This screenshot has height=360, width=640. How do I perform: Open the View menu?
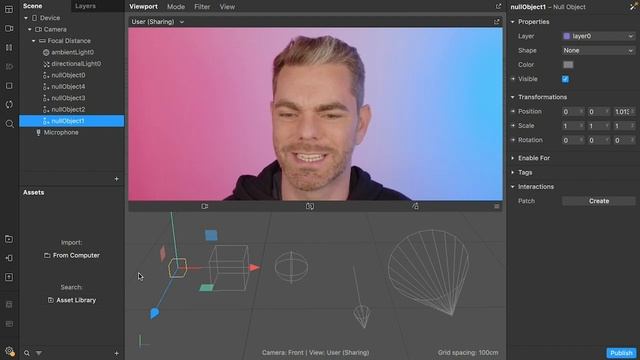pos(227,7)
